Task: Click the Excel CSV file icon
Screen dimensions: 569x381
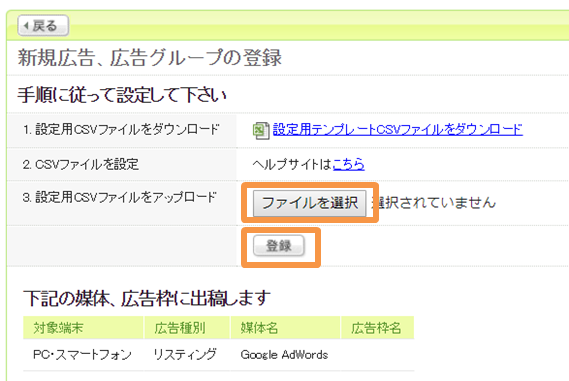Action: pyautogui.click(x=261, y=131)
